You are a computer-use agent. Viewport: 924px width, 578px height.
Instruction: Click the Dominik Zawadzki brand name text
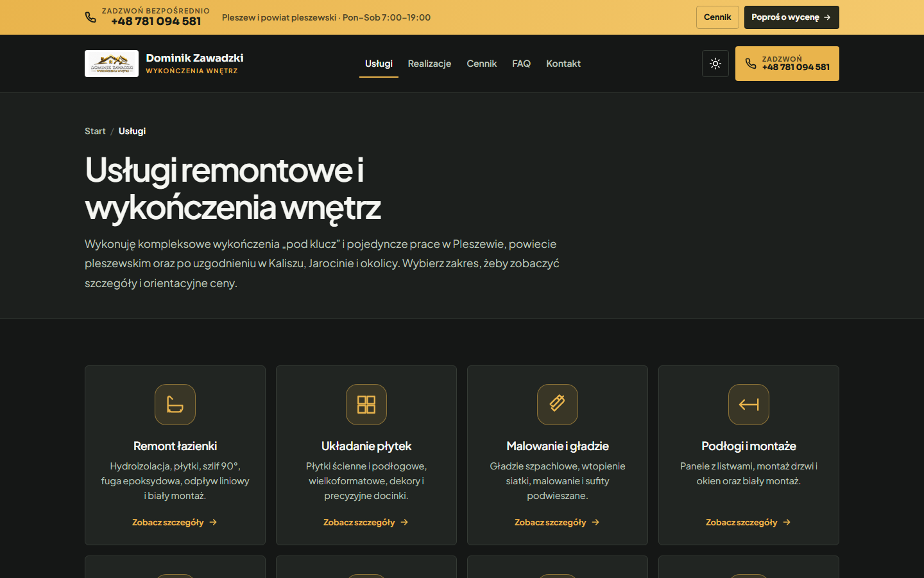tap(194, 58)
